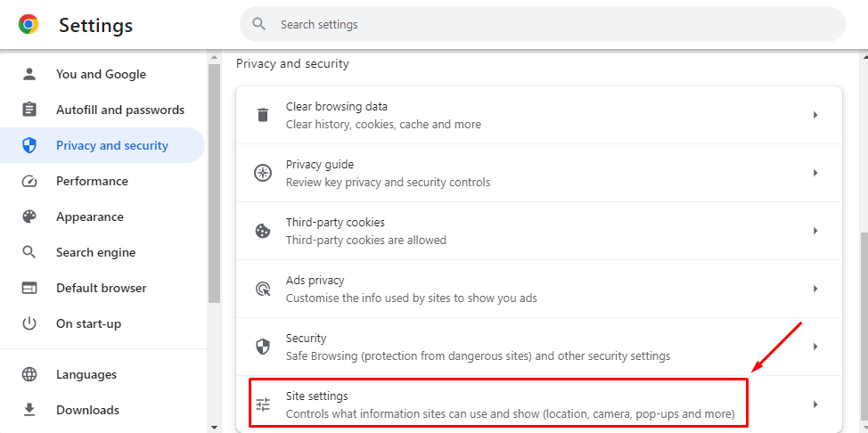The width and height of the screenshot is (868, 433).
Task: Select You and Google in sidebar
Action: (102, 74)
